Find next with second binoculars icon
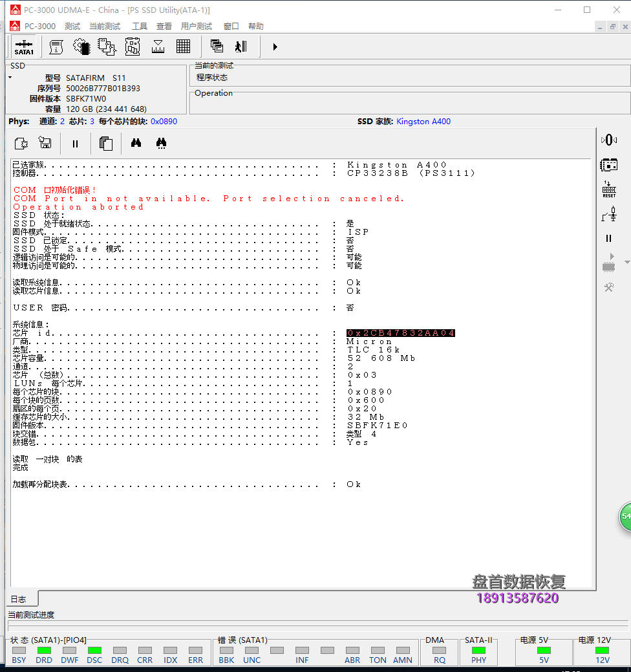The width and height of the screenshot is (631, 672). (161, 143)
